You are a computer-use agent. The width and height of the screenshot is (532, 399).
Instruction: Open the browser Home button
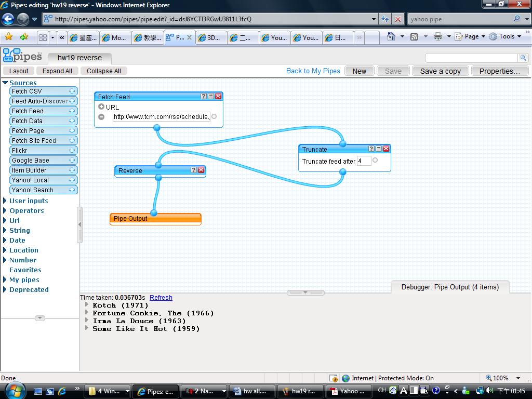[x=391, y=36]
